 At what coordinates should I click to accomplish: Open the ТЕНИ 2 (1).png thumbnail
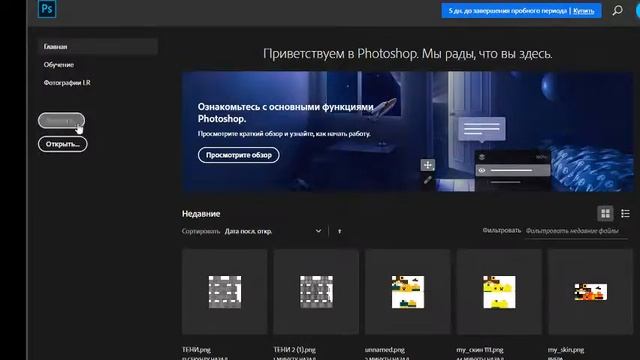click(x=316, y=292)
